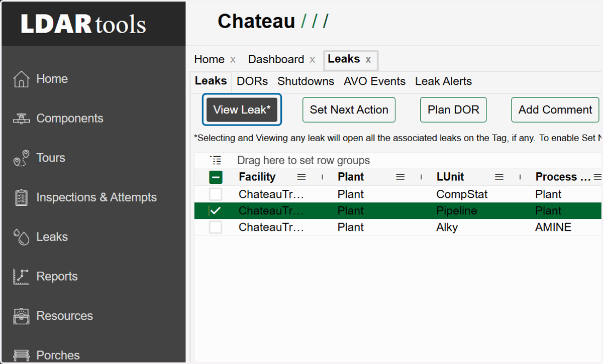Open the Plant column menu icon
This screenshot has height=364, width=603.
pos(400,177)
